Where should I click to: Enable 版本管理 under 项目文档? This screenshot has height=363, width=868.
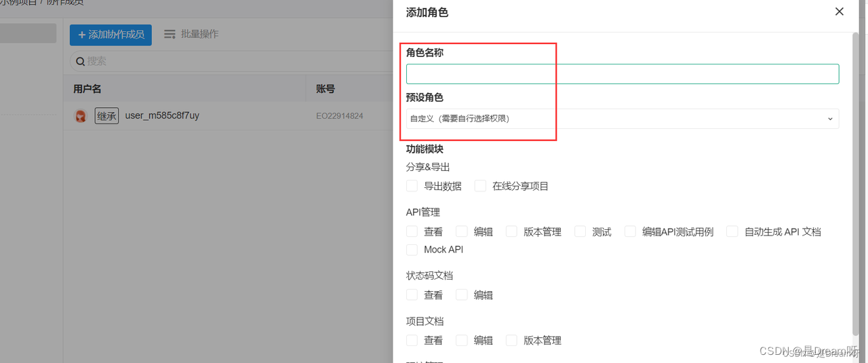[511, 340]
